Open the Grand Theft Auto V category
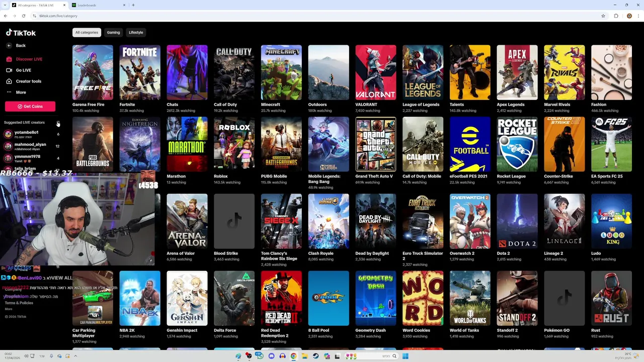 (376, 144)
